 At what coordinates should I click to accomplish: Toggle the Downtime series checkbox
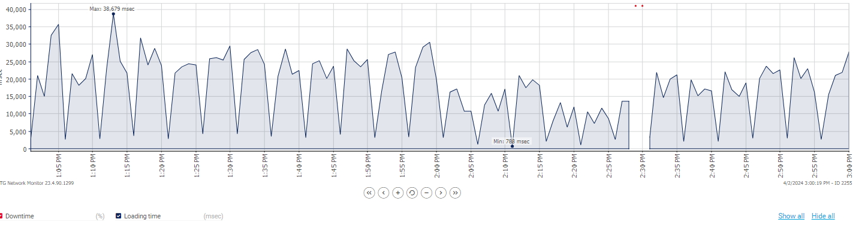pos(1,216)
